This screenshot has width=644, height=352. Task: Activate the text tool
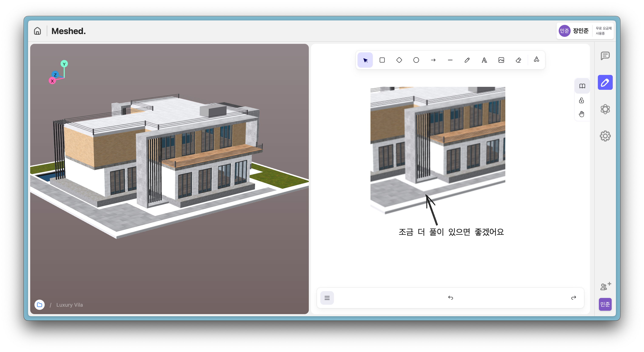click(484, 60)
